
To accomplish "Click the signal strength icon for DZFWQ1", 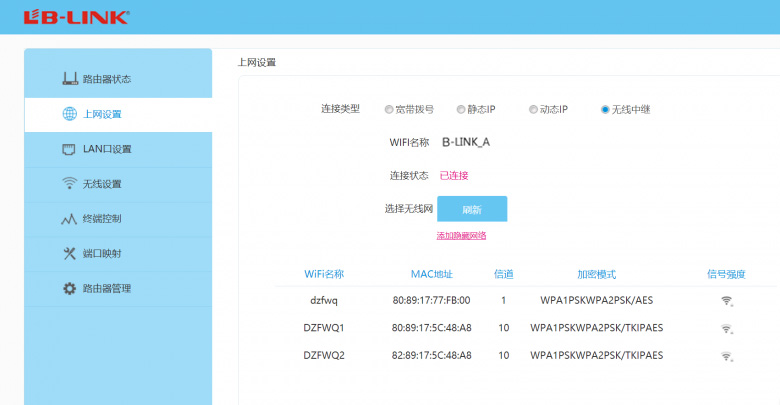I will [x=727, y=328].
